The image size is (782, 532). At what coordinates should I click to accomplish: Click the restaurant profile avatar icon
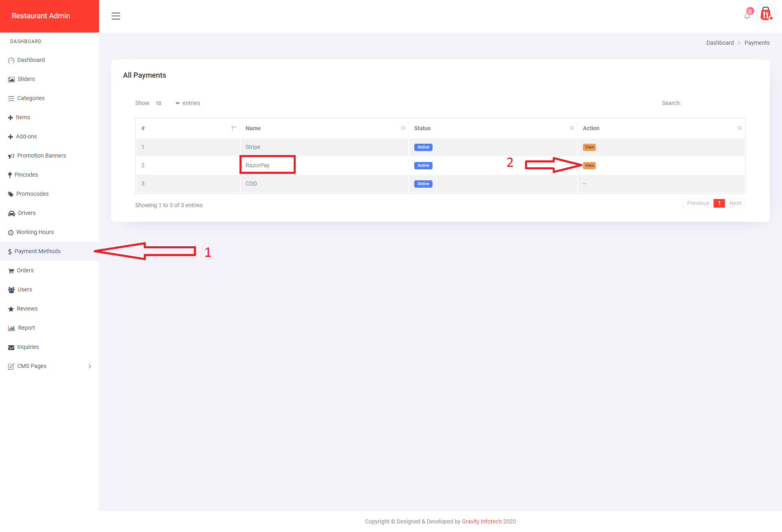(766, 14)
